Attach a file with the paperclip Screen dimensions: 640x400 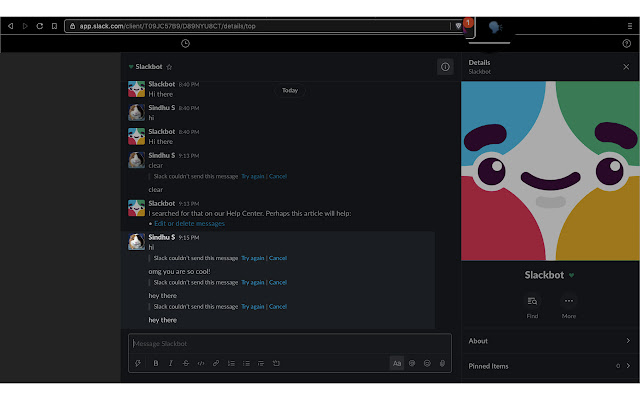pos(442,363)
